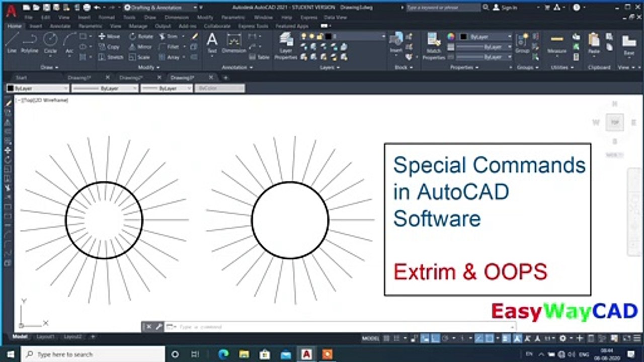Screen dimensions: 644x362
Task: Activate the Group tool
Action: coord(522,43)
